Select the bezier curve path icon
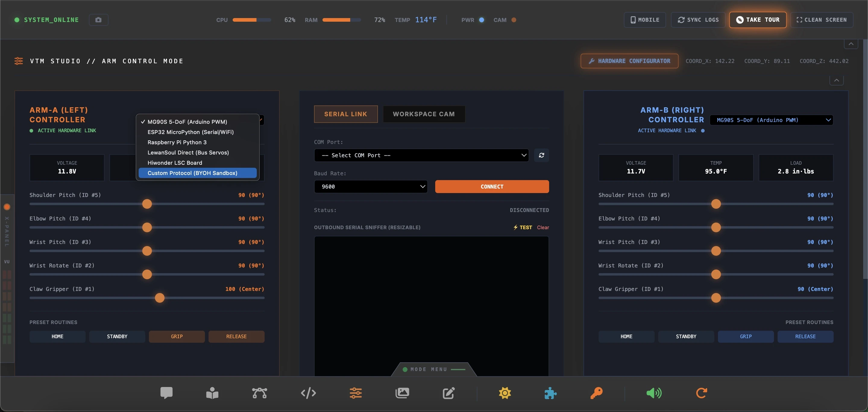 (x=259, y=393)
